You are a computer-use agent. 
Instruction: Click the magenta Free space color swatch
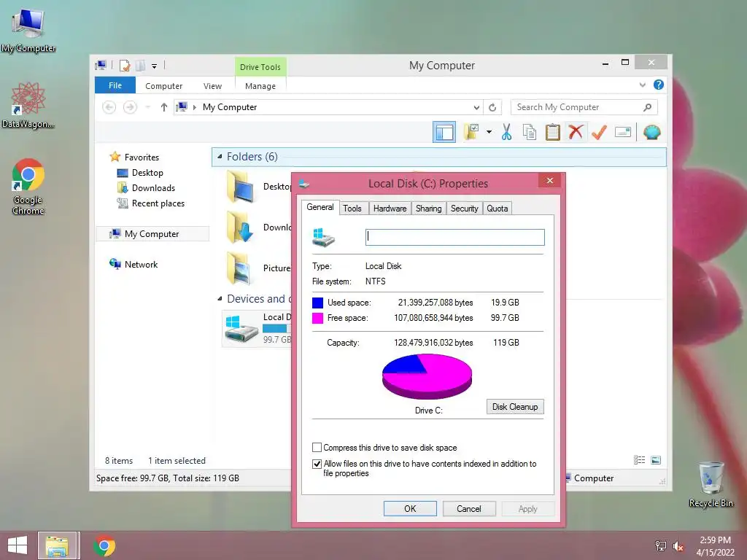point(317,318)
